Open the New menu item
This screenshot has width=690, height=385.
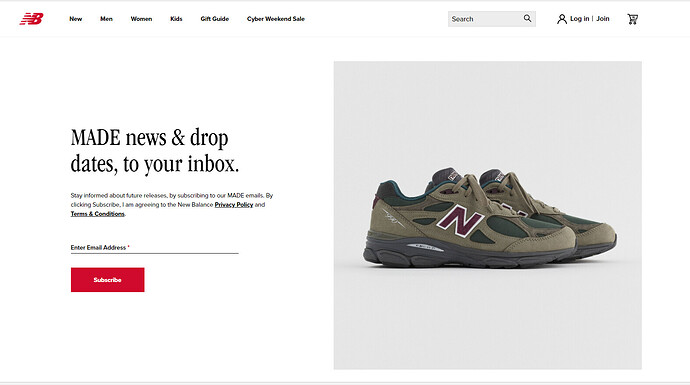coord(76,19)
